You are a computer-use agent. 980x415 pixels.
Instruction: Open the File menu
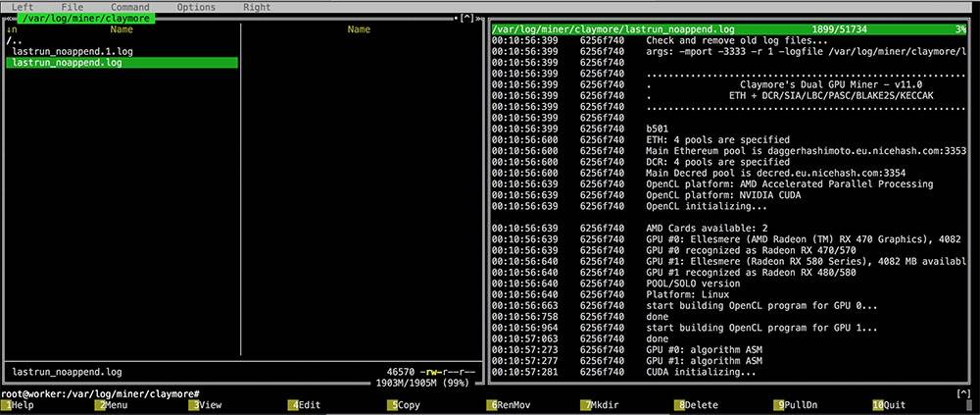pos(73,7)
